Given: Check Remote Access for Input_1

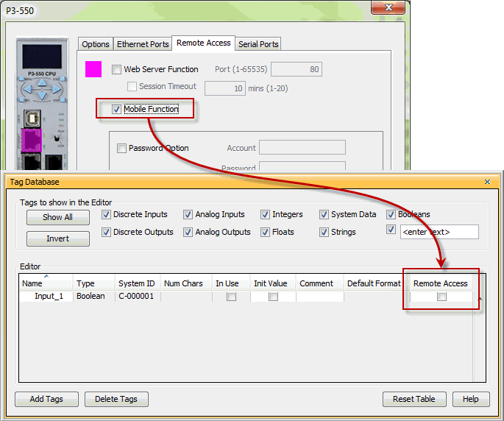Looking at the screenshot, I should click(441, 297).
